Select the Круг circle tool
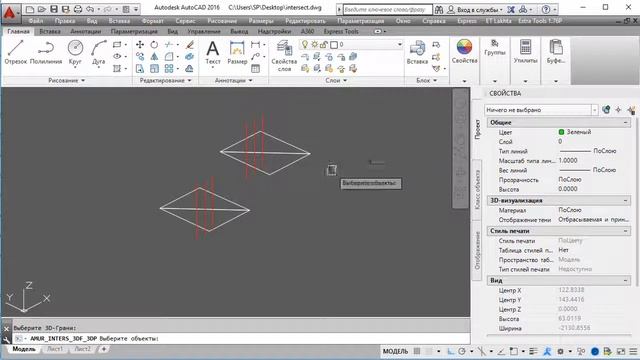 click(75, 52)
